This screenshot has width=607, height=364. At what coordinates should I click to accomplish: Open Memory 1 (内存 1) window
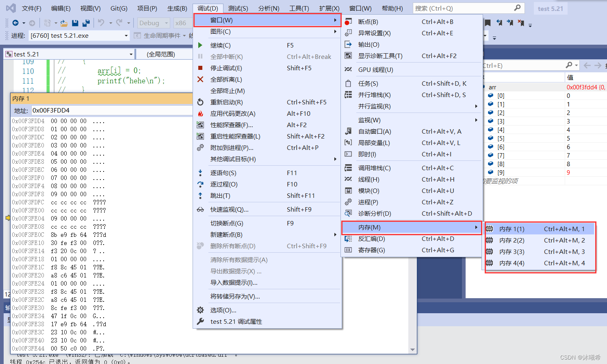[539, 229]
